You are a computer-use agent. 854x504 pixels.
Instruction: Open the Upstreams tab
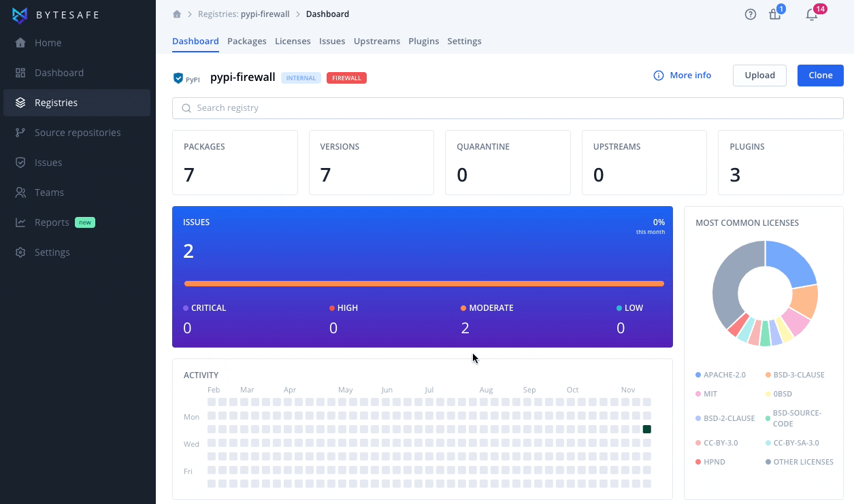[x=376, y=41]
